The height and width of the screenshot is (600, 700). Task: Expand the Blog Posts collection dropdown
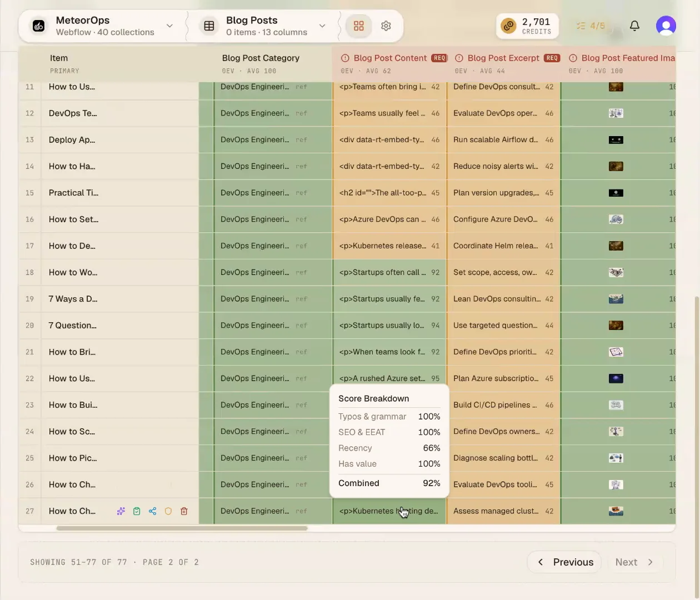click(x=322, y=26)
